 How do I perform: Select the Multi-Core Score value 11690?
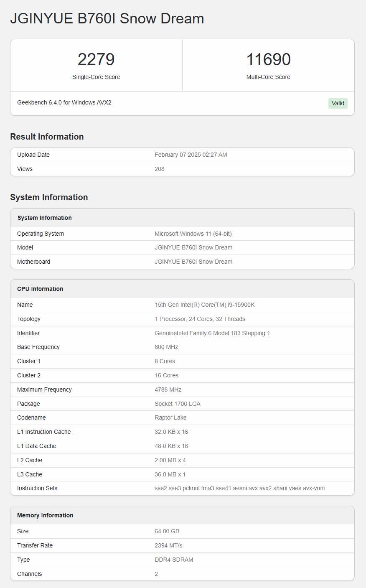pyautogui.click(x=268, y=59)
